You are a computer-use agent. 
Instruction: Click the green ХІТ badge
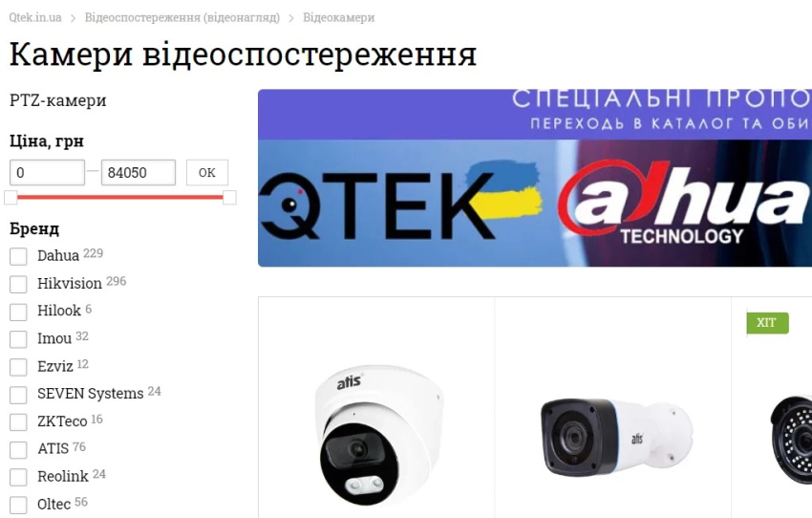coord(767,323)
